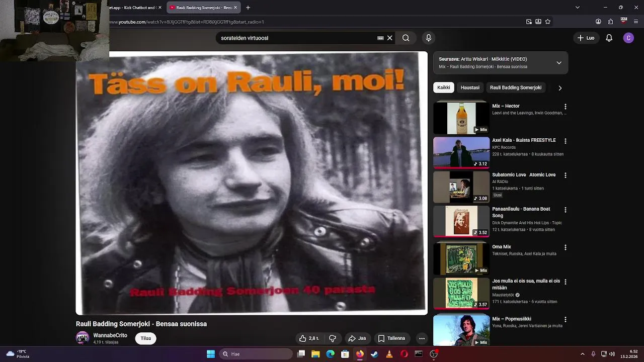Open the taskbar volume speaker icon
The image size is (644, 362).
(x=612, y=354)
